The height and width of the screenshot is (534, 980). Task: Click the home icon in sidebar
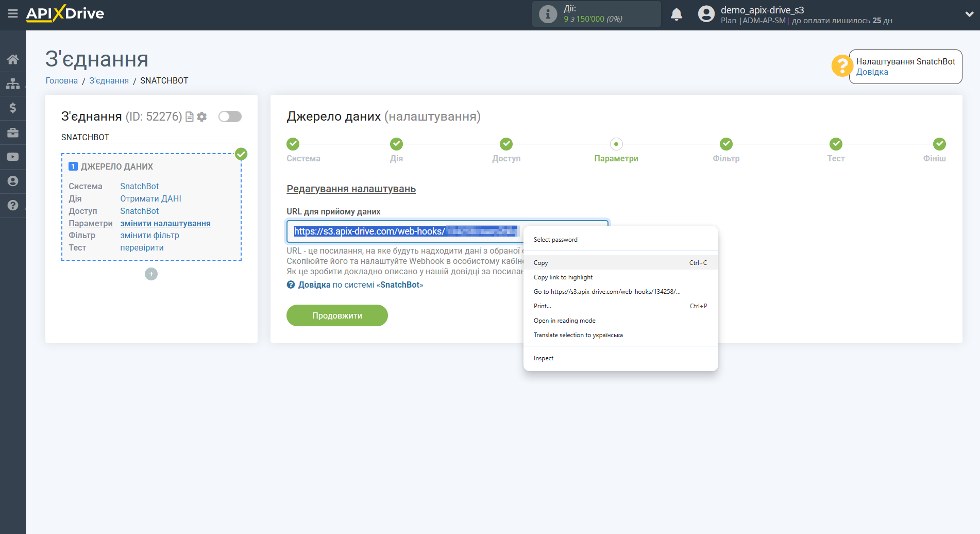point(13,59)
